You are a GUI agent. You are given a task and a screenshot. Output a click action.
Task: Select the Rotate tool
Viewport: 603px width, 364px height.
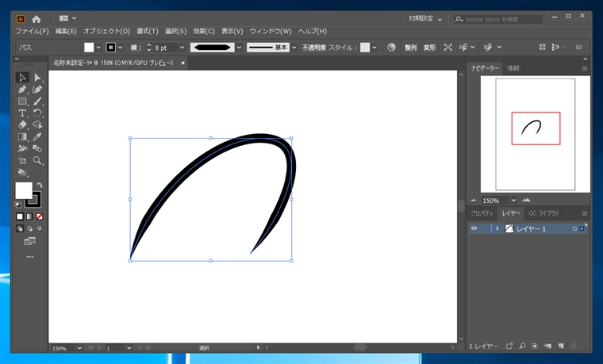click(37, 113)
